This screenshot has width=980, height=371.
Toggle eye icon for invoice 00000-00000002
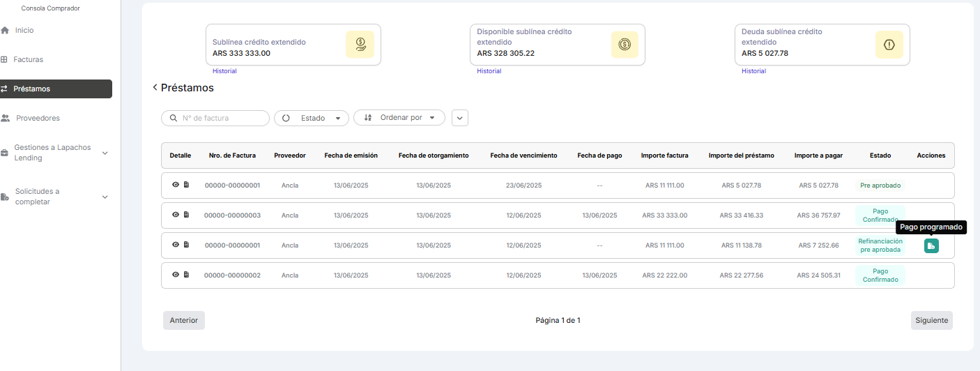pos(176,275)
